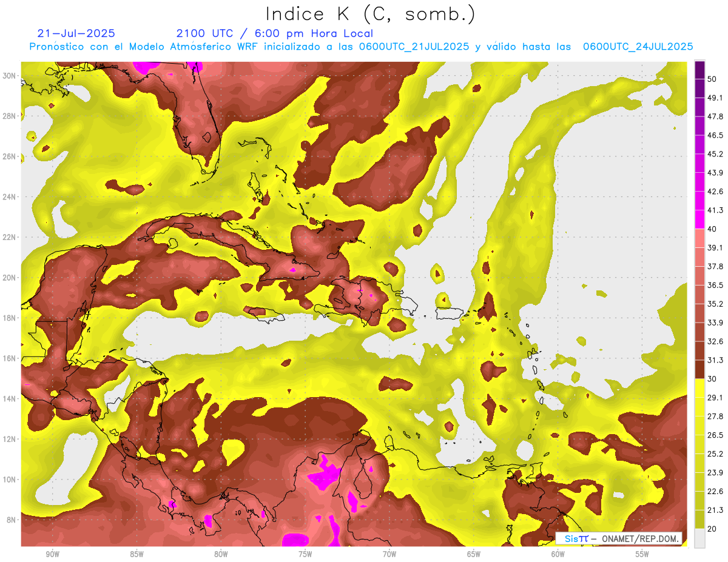
Task: Click the color scale value 40
Action: click(x=713, y=229)
